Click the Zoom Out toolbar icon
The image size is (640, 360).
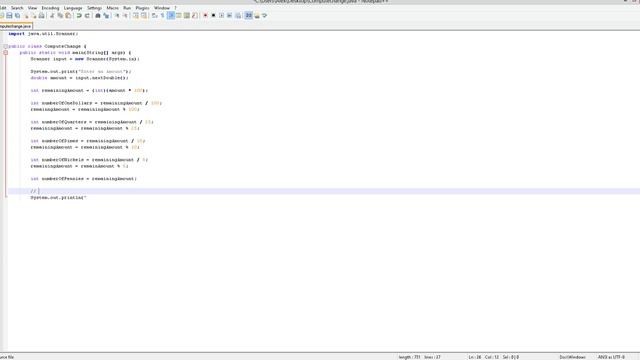[125, 16]
